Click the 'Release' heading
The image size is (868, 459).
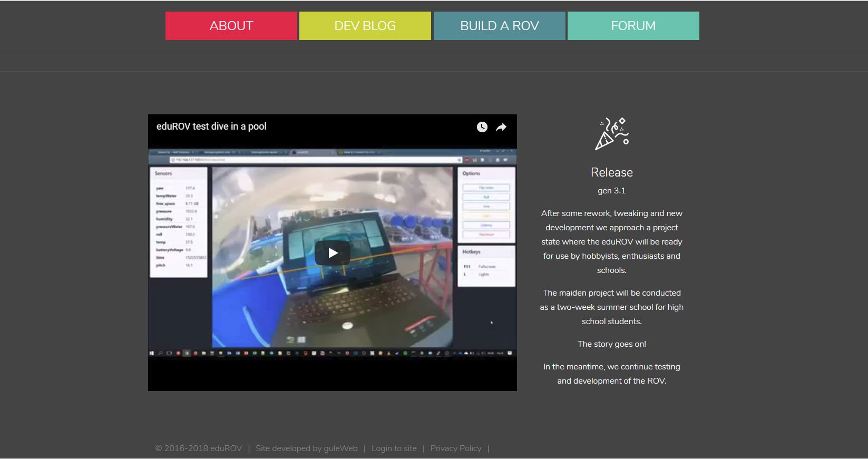[x=611, y=172]
